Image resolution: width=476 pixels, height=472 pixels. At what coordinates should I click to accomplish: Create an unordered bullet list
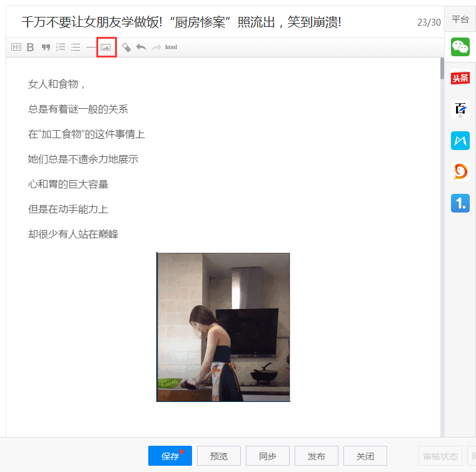click(x=76, y=48)
